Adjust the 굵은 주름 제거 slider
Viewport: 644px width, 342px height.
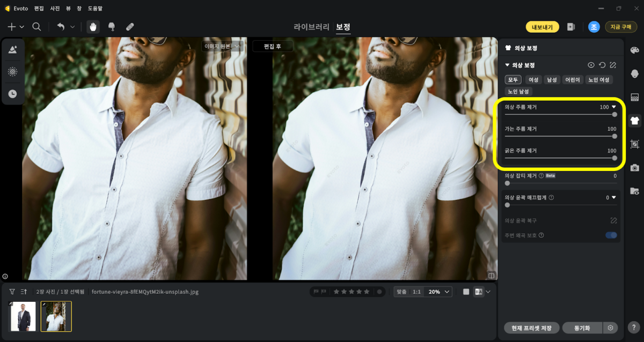[560, 158]
